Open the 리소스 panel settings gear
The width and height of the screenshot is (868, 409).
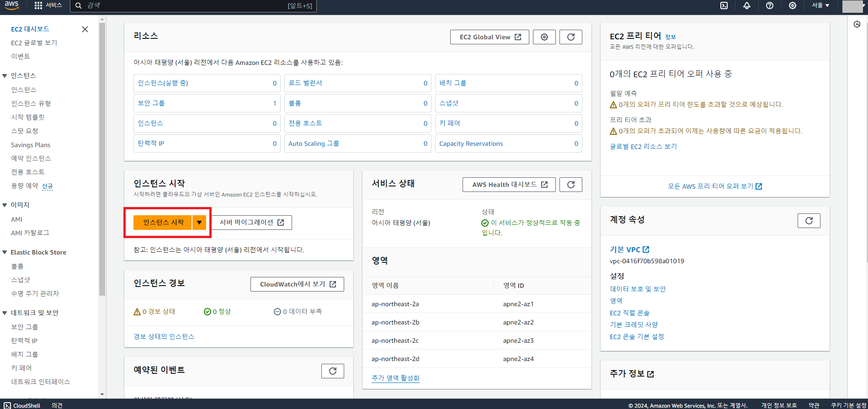[x=544, y=37]
